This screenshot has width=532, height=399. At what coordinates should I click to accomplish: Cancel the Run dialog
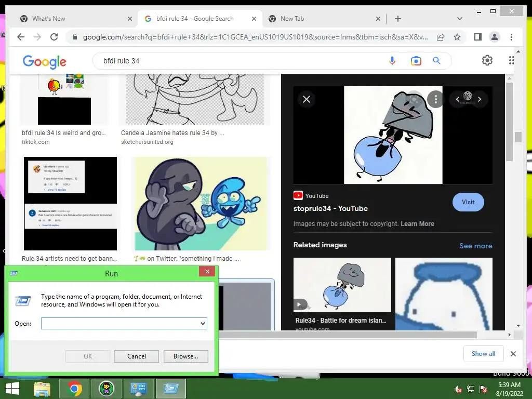137,356
